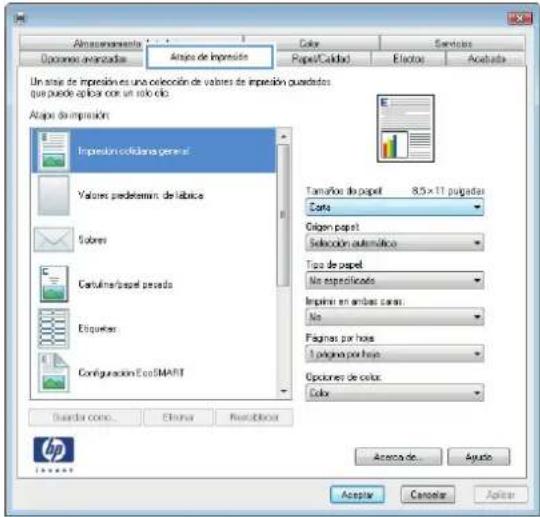540x517 pixels.
Task: Click the Guardar como button
Action: pos(85,417)
